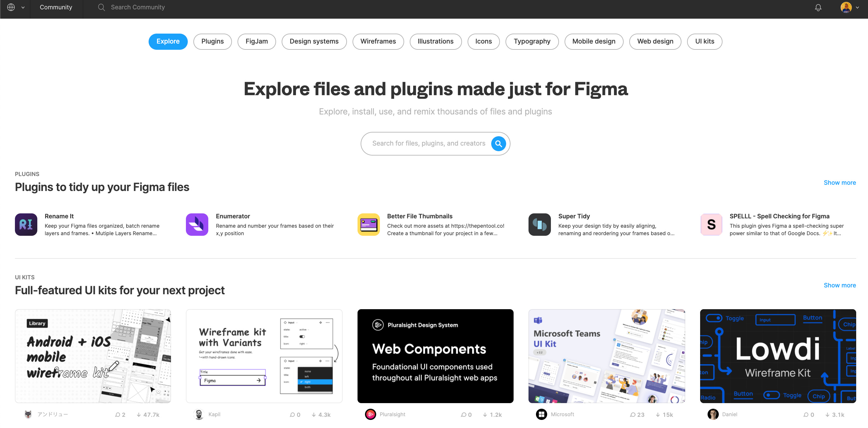This screenshot has height=428, width=868.
Task: Switch to the Plugins category
Action: click(212, 41)
